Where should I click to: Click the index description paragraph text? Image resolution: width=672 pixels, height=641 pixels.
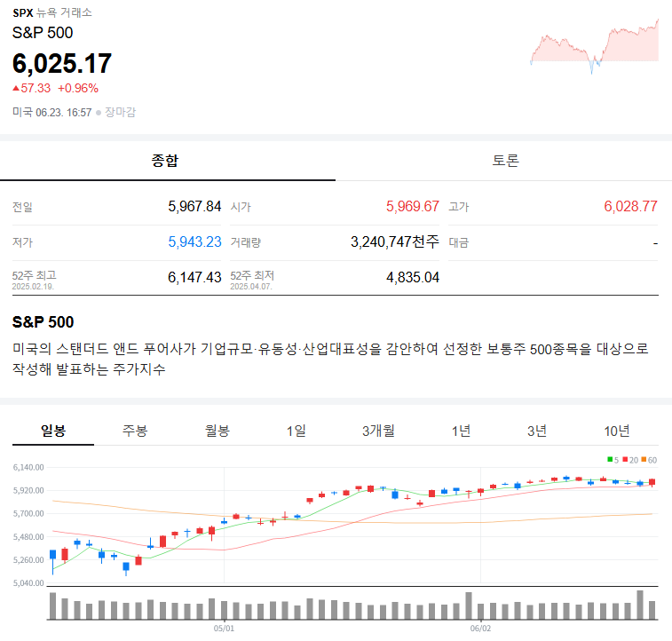tap(330, 359)
